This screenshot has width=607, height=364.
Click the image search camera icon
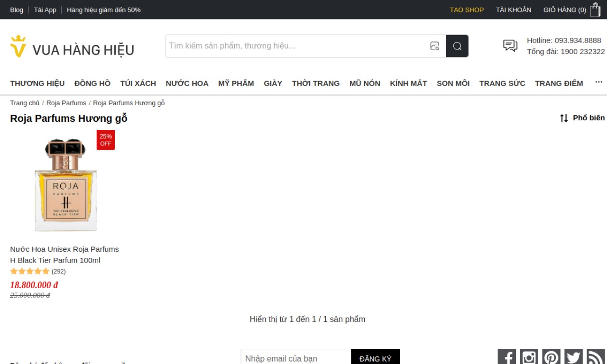[x=434, y=46]
